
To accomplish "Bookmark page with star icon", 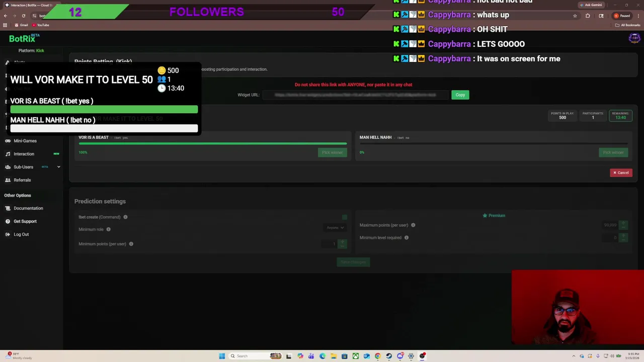I will [575, 16].
